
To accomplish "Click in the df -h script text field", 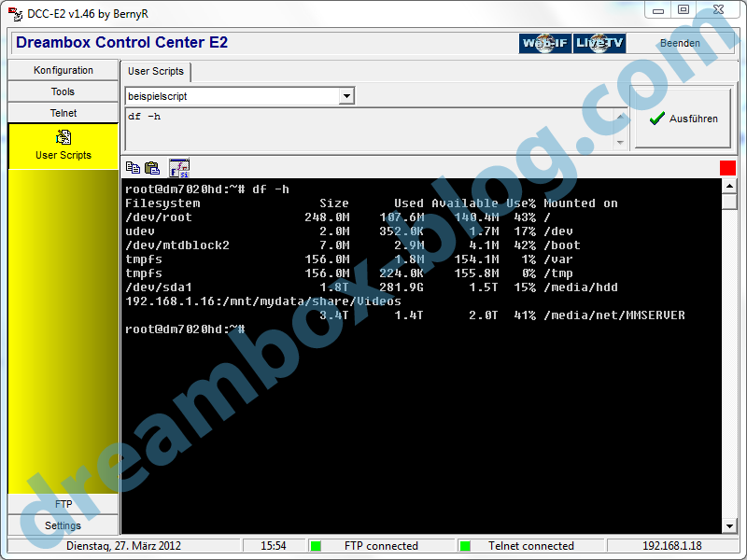I will (370, 129).
